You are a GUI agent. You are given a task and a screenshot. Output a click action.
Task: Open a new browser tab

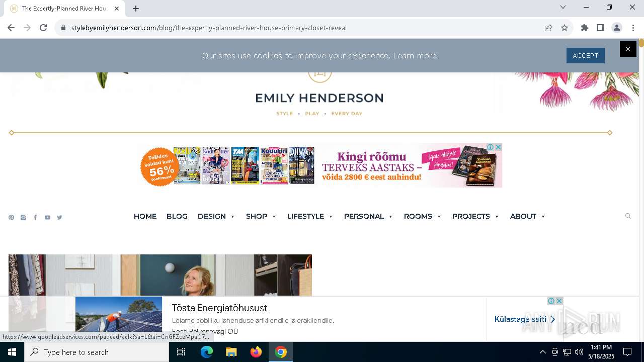pyautogui.click(x=136, y=8)
